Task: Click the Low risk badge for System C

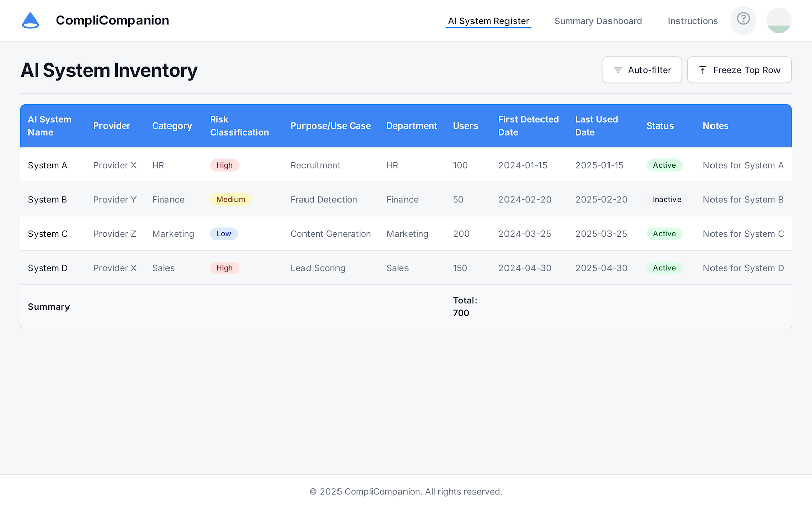Action: tap(223, 234)
